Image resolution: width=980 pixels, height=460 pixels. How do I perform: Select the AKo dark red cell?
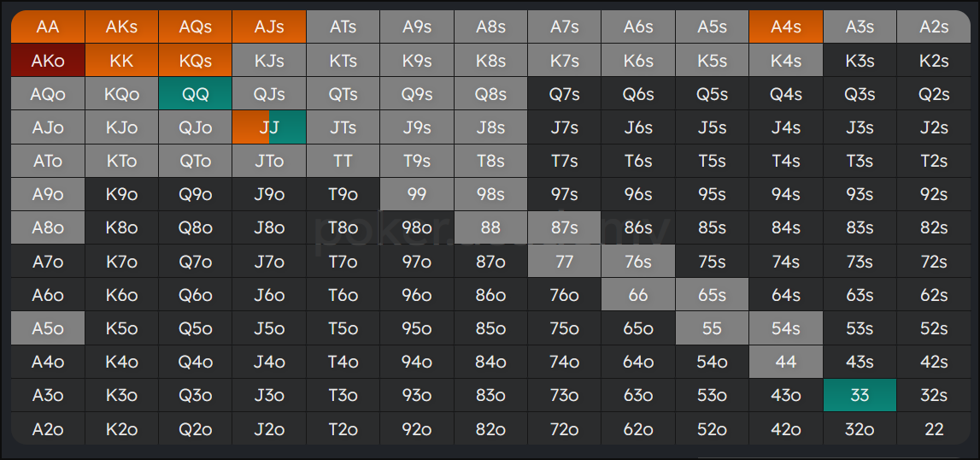pyautogui.click(x=48, y=61)
